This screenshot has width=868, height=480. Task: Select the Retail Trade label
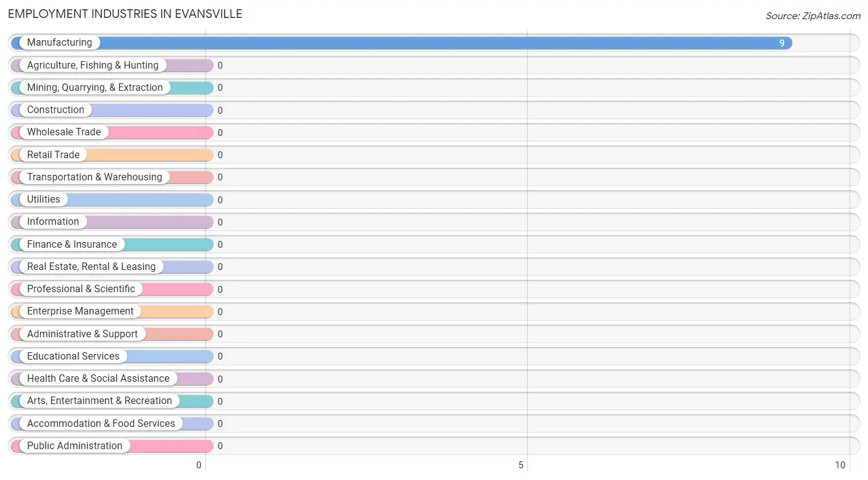(53, 154)
